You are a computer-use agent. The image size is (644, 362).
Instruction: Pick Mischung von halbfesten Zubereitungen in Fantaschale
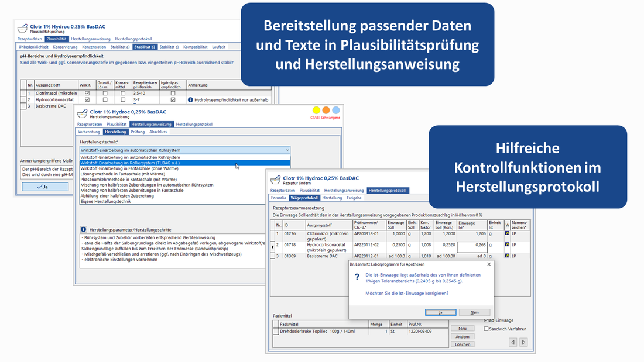(185, 191)
